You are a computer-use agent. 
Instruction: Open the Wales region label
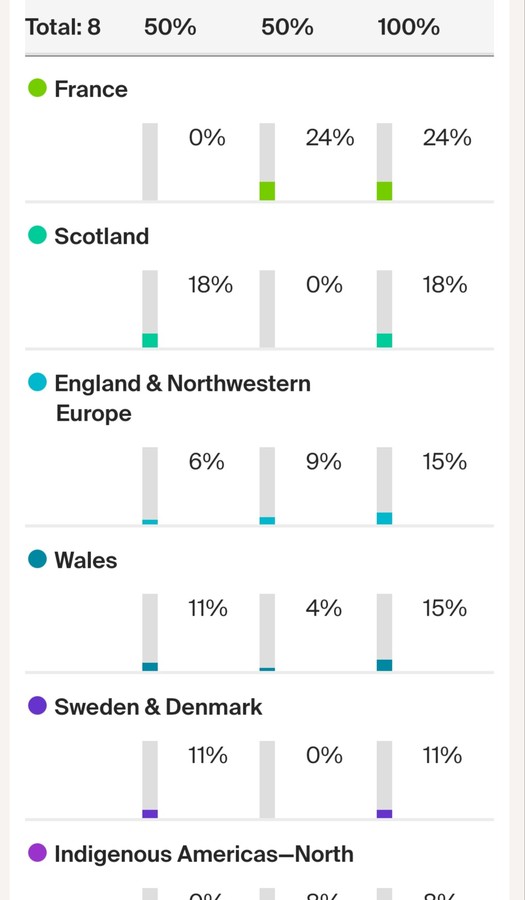85,560
